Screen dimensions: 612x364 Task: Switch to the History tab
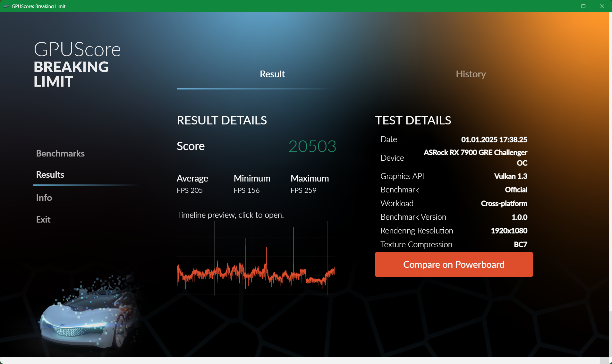point(471,74)
